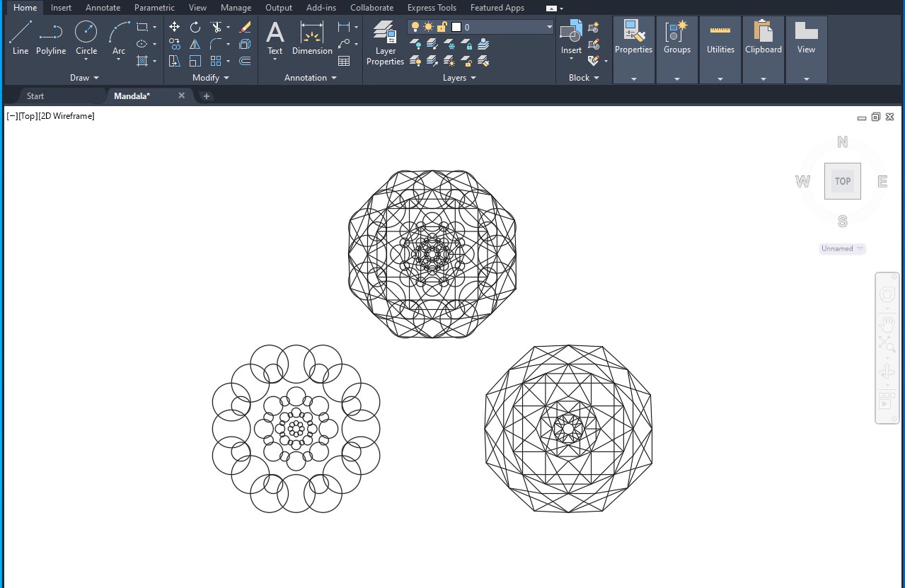Toggle layer 0 on/off lightbulb
Image resolution: width=905 pixels, height=588 pixels.
(415, 27)
